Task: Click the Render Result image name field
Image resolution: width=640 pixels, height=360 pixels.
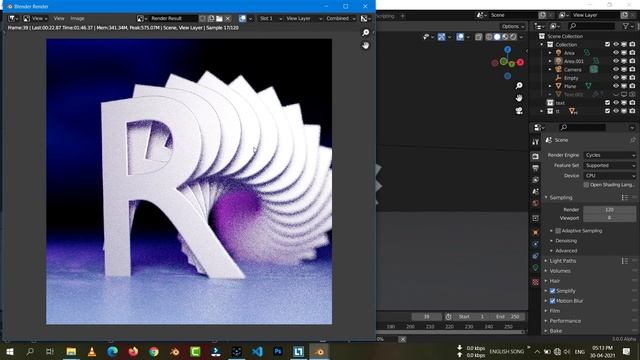Action: click(173, 18)
